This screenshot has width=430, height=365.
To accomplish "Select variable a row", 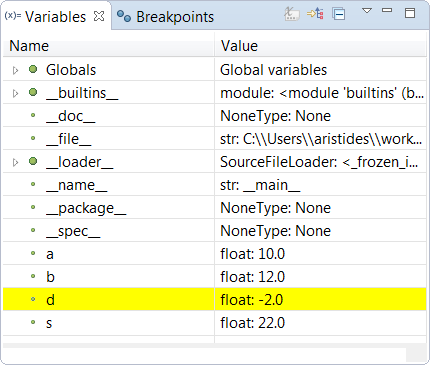I will (x=215, y=254).
